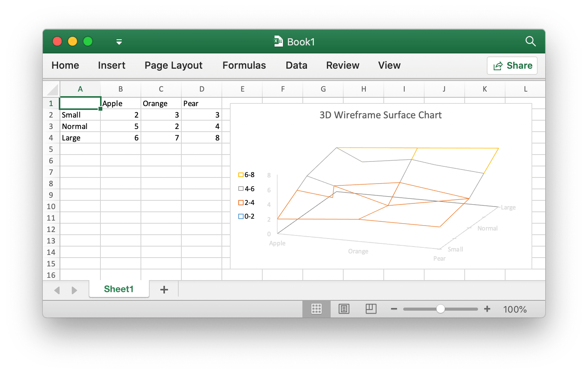This screenshot has height=374, width=588.
Task: Toggle the 2-4 legend series in the chart
Action: [x=247, y=202]
